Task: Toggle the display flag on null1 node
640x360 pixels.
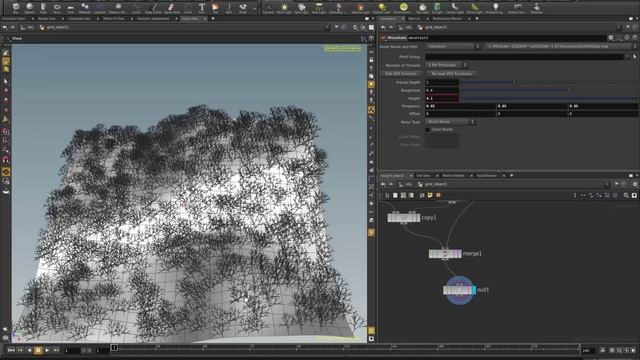Action: [x=474, y=290]
